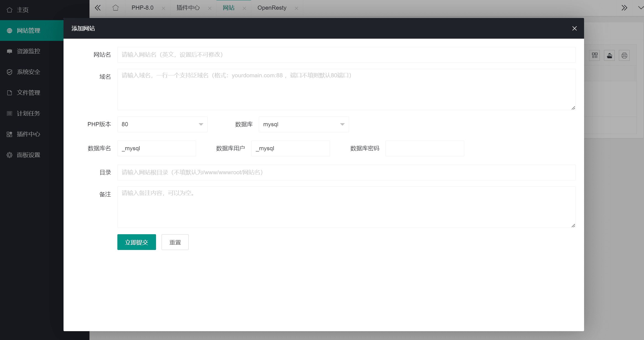Viewport: 644px width, 340px height.
Task: Open 系统安全 from the sidebar
Action: click(28, 72)
